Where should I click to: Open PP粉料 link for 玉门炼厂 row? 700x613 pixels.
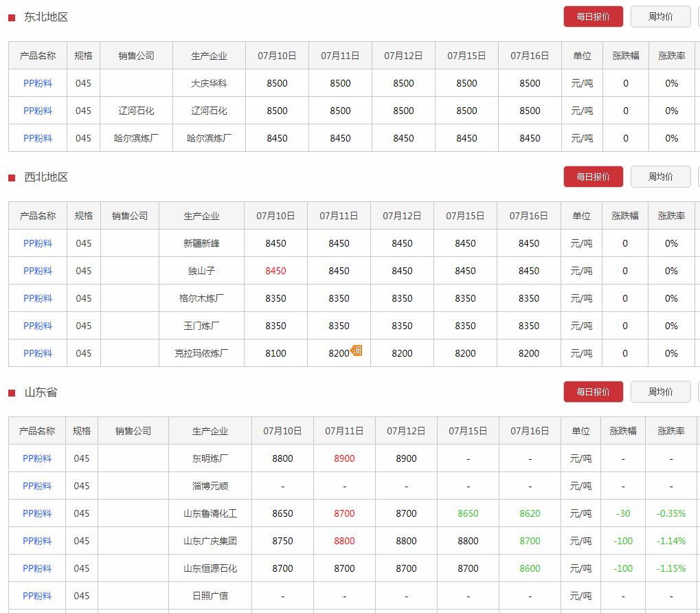[38, 326]
